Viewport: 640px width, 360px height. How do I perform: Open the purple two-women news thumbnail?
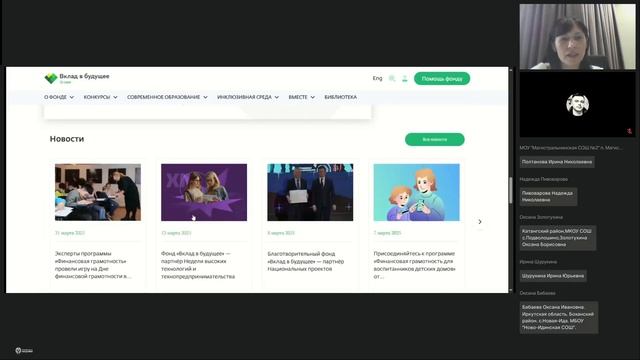[x=204, y=192]
